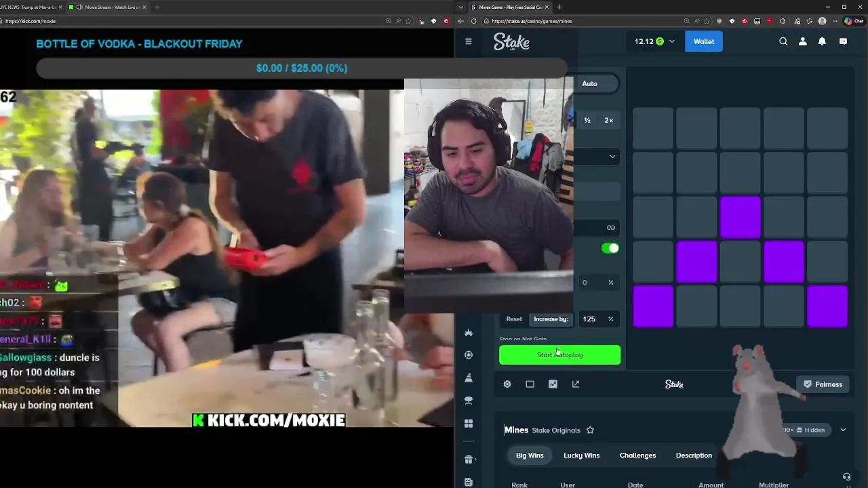The width and height of the screenshot is (868, 488).
Task: Click the four-squares grid sidebar icon
Action: (468, 423)
